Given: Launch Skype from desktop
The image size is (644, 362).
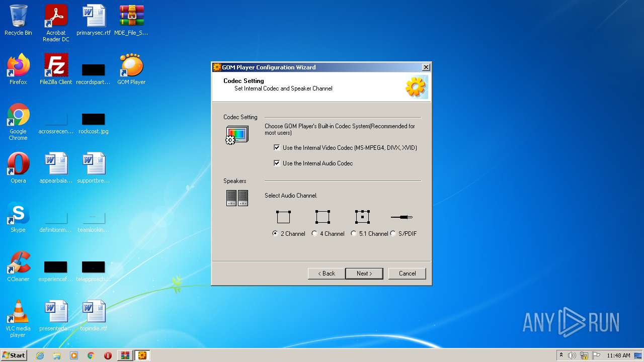Looking at the screenshot, I should tap(18, 217).
